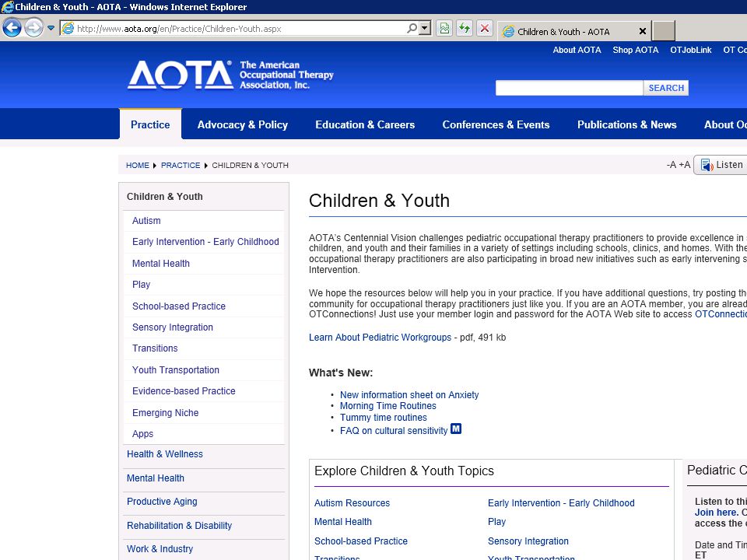747x560 pixels.
Task: Open Learn About Pediatric Workgroups PDF link
Action: pos(380,337)
